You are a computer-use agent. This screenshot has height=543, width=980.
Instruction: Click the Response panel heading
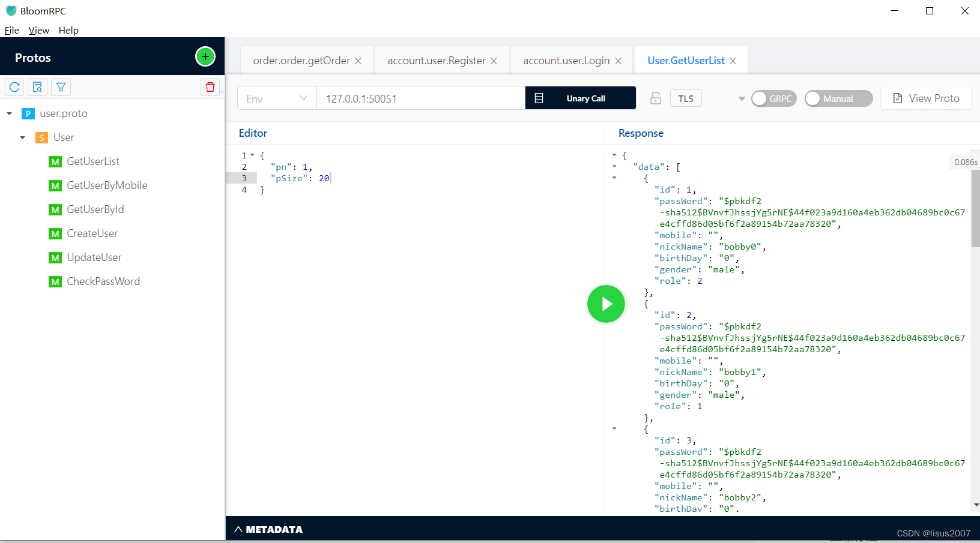click(641, 133)
